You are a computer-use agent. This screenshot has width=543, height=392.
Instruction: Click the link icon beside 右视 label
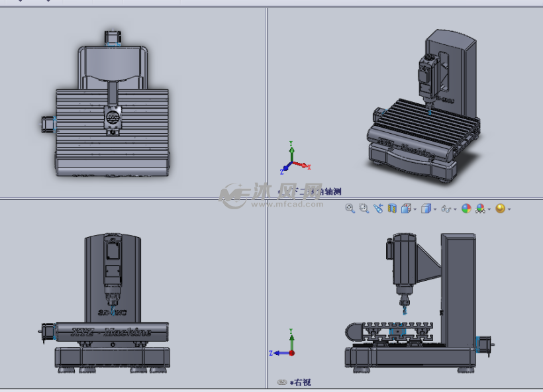pos(282,382)
